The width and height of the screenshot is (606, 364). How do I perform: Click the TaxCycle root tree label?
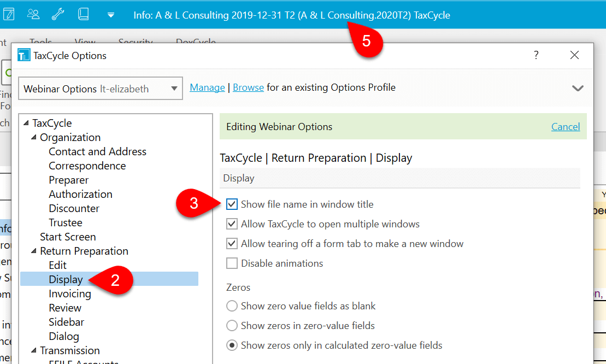tap(52, 123)
